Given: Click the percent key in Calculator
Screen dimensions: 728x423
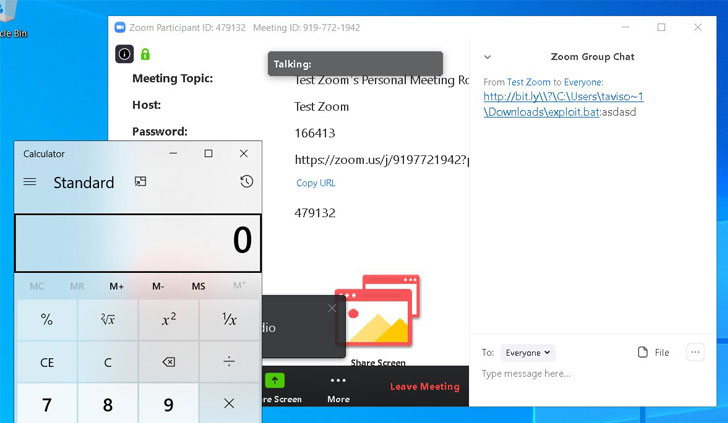Looking at the screenshot, I should pos(47,319).
